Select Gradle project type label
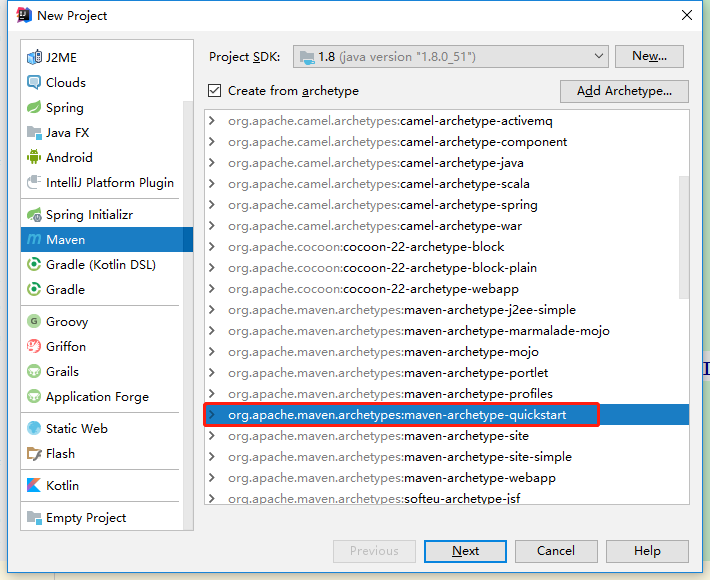 coord(65,289)
